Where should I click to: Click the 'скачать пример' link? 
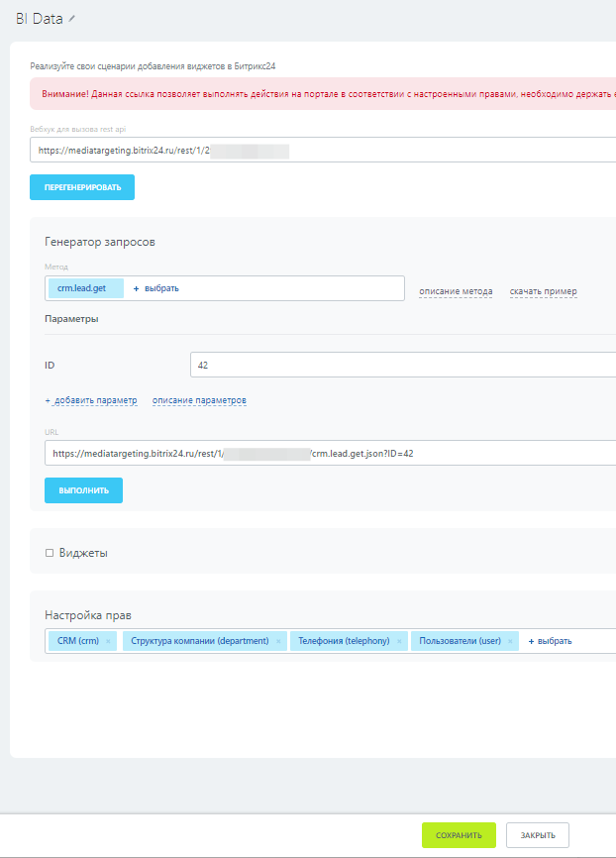click(543, 291)
